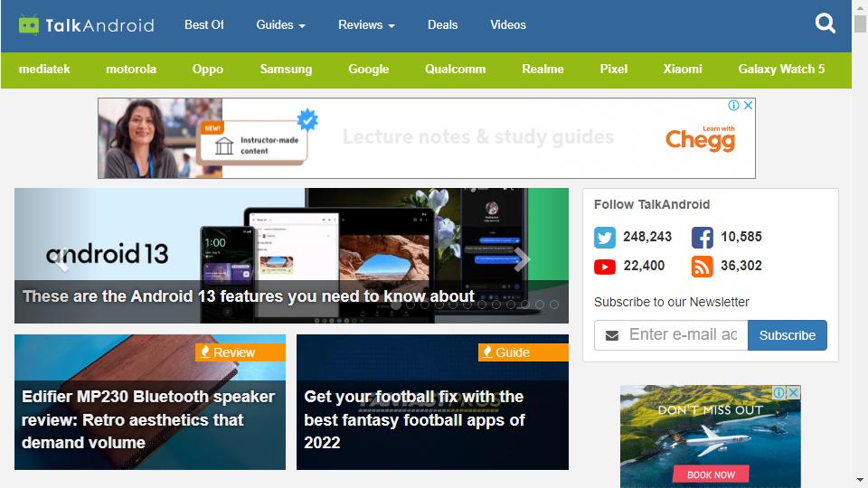Screen dimensions: 868x488
Task: Click airline ad info icon
Action: [778, 392]
